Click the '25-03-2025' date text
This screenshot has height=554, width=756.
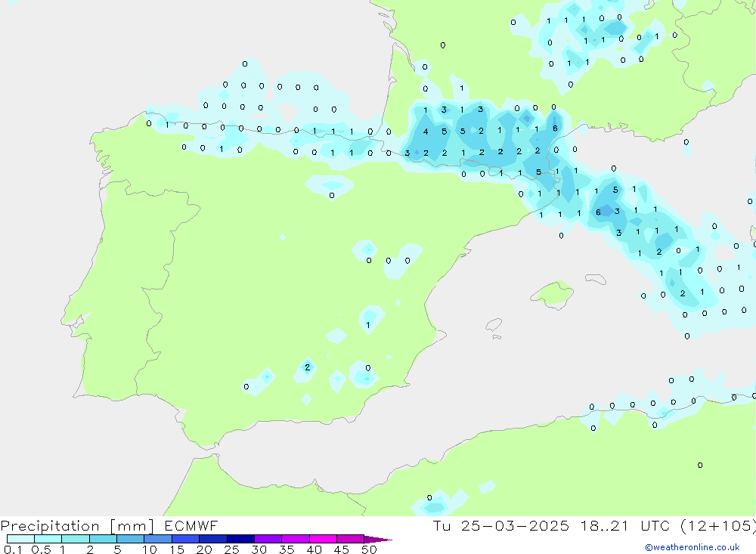click(x=514, y=525)
